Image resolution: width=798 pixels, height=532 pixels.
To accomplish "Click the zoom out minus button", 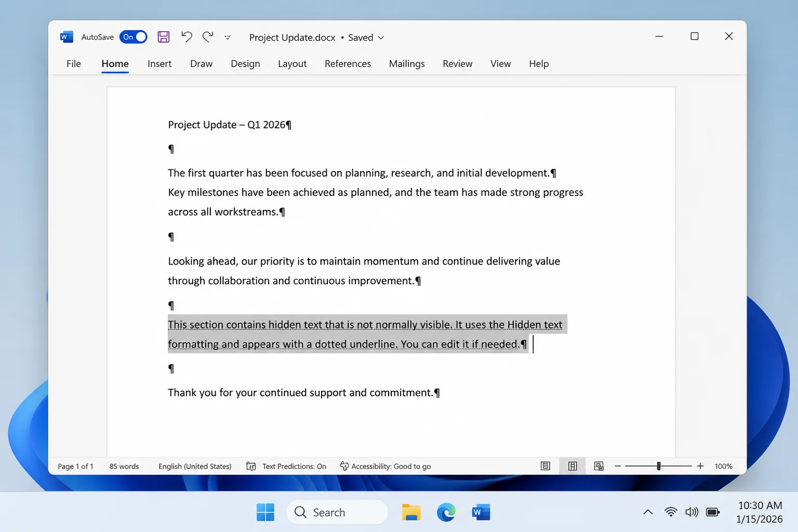I will [x=618, y=466].
